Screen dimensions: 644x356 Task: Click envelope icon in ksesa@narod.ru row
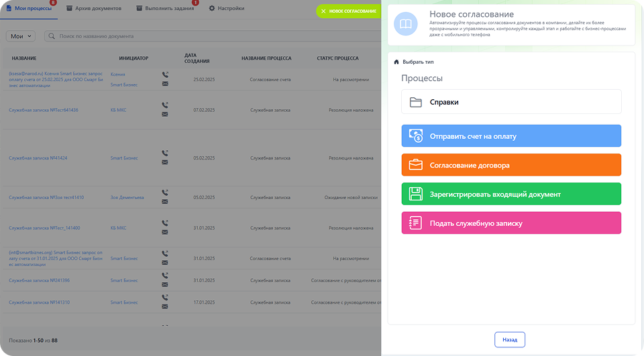click(165, 84)
